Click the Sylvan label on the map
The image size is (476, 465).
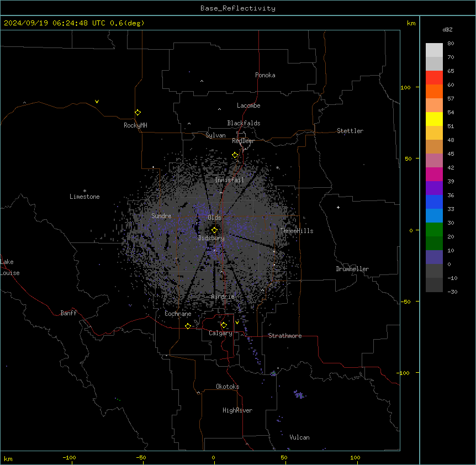click(215, 135)
